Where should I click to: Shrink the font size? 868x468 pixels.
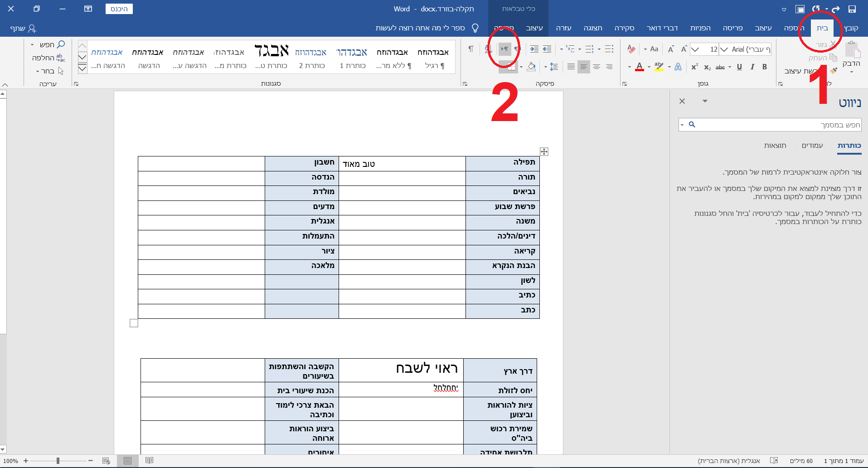[671, 49]
